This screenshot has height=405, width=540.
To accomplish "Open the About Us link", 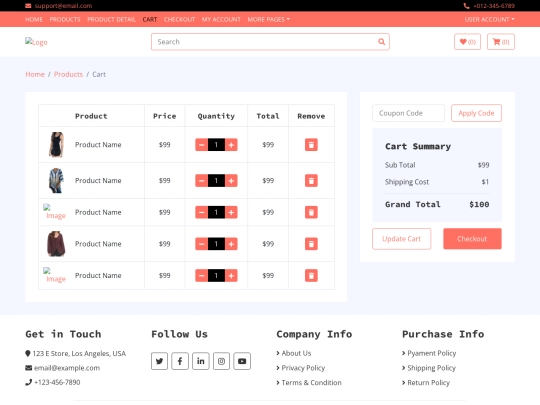I will 296,353.
